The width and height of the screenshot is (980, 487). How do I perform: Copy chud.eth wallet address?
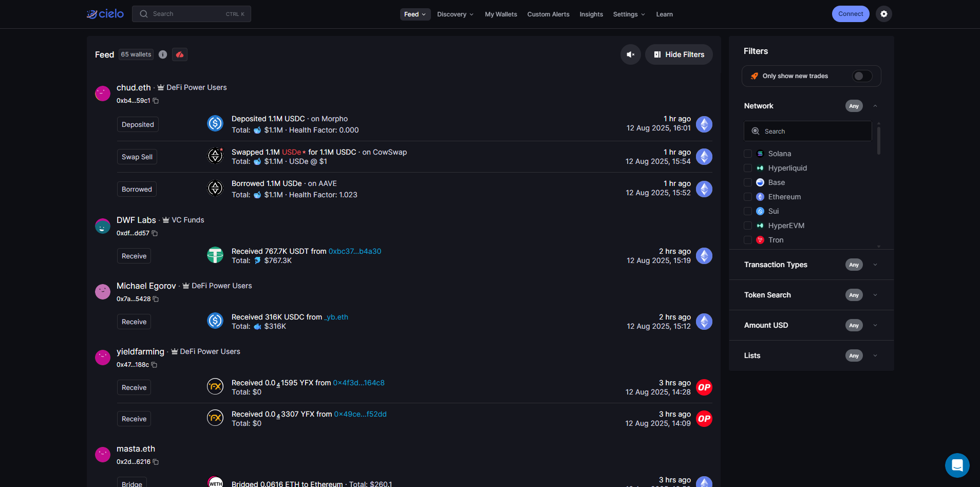point(156,101)
